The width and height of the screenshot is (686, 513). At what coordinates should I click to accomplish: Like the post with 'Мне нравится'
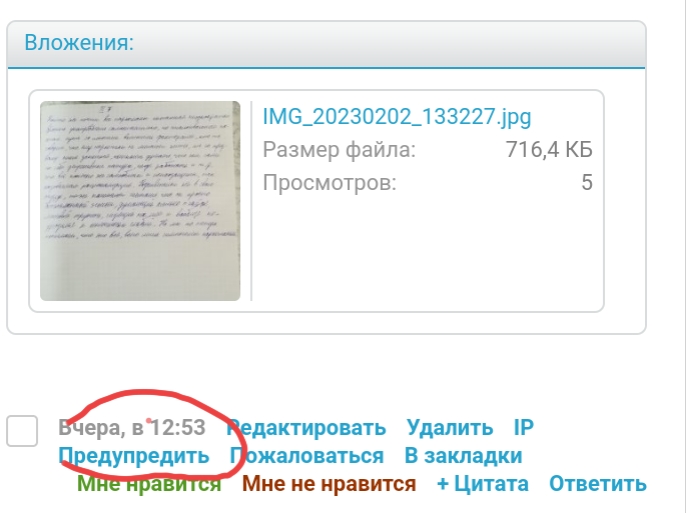coord(149,484)
